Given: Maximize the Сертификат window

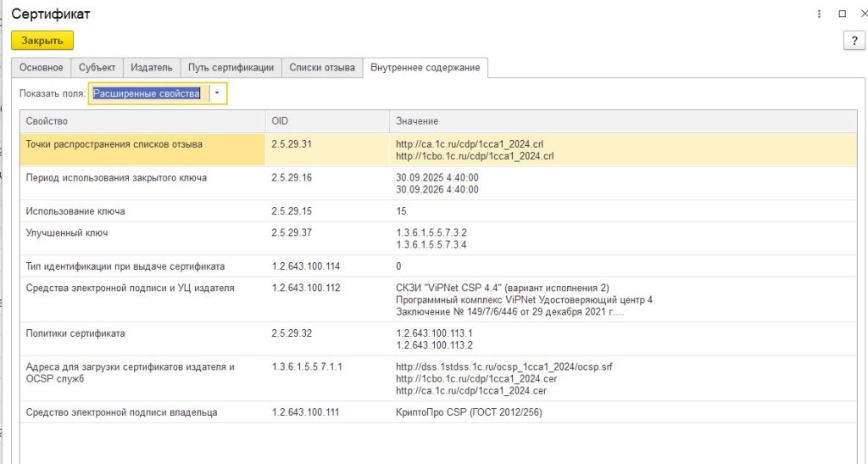Looking at the screenshot, I should click(842, 14).
